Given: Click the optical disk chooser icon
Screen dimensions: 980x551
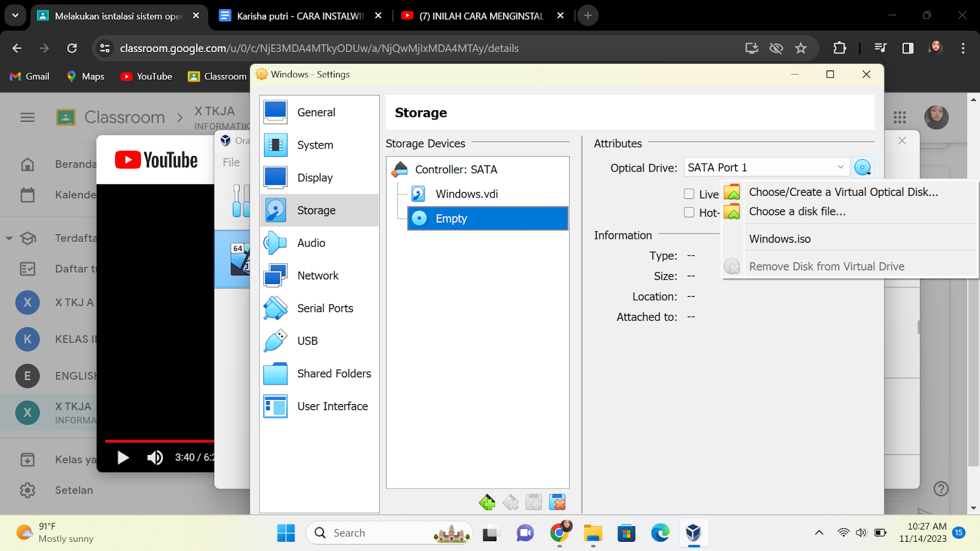Looking at the screenshot, I should (x=862, y=167).
